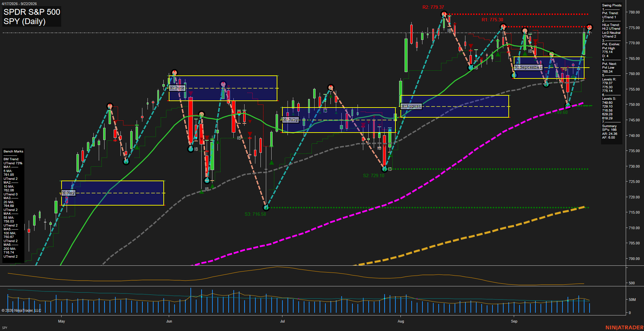644x331 pixels.
Task: Select the S3: 716.58 support label
Action: pos(255,214)
